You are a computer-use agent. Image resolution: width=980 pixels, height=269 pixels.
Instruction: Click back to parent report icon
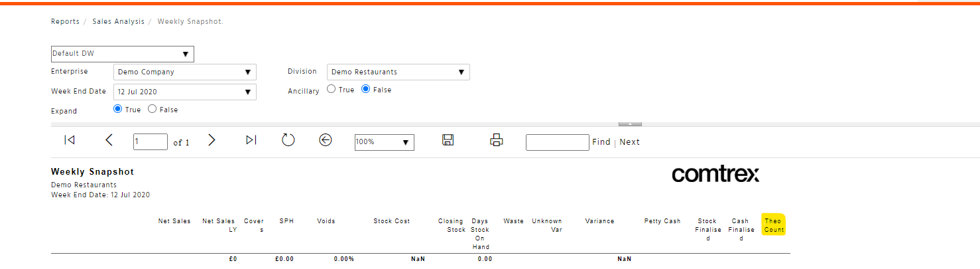pos(326,140)
